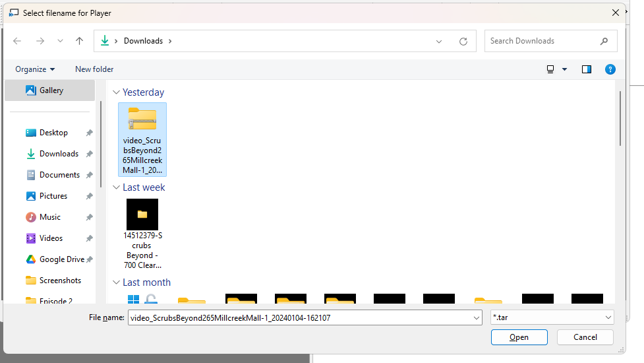Open Music in quick access
The image size is (644, 363).
[49, 216]
